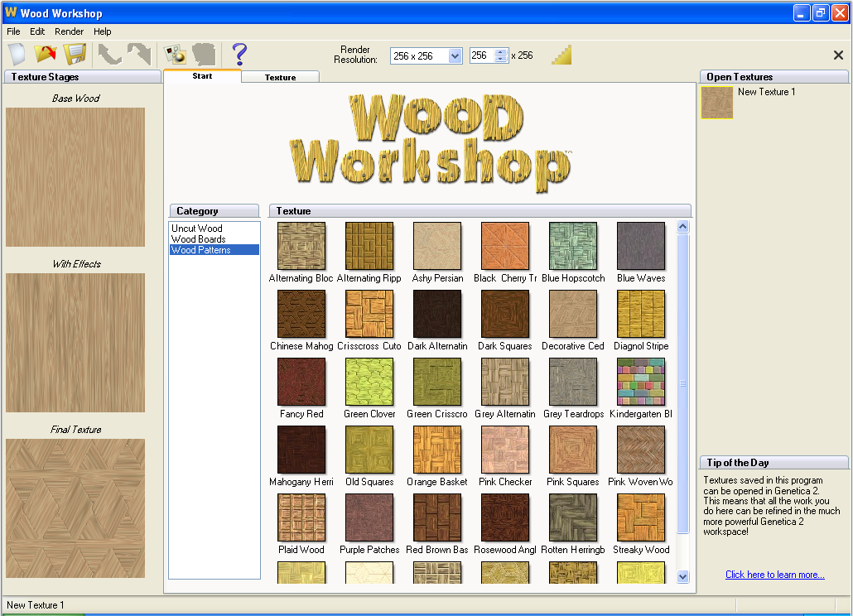The width and height of the screenshot is (853, 616).
Task: Switch to the Start tab
Action: tap(202, 76)
